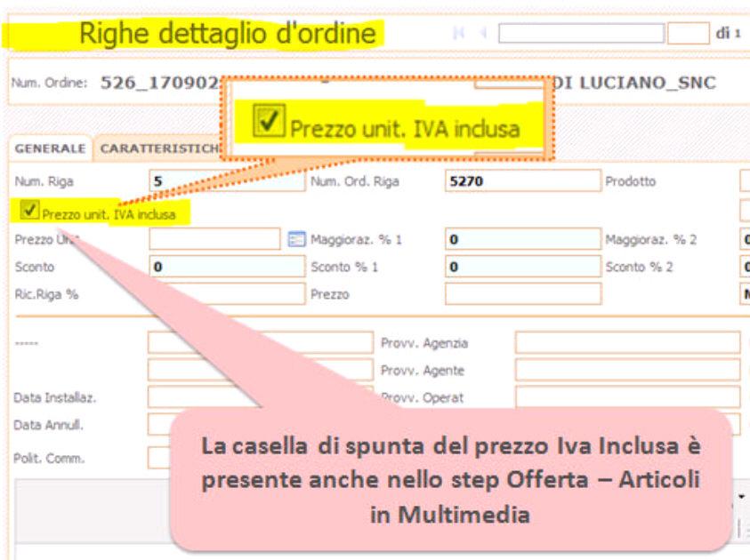Image resolution: width=750 pixels, height=560 pixels.
Task: Go to first record navigation arrow
Action: (460, 34)
